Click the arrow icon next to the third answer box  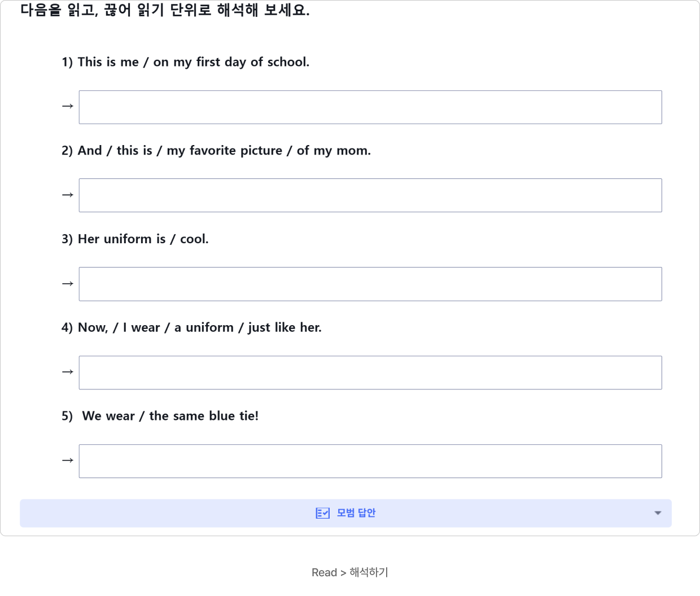click(x=68, y=283)
